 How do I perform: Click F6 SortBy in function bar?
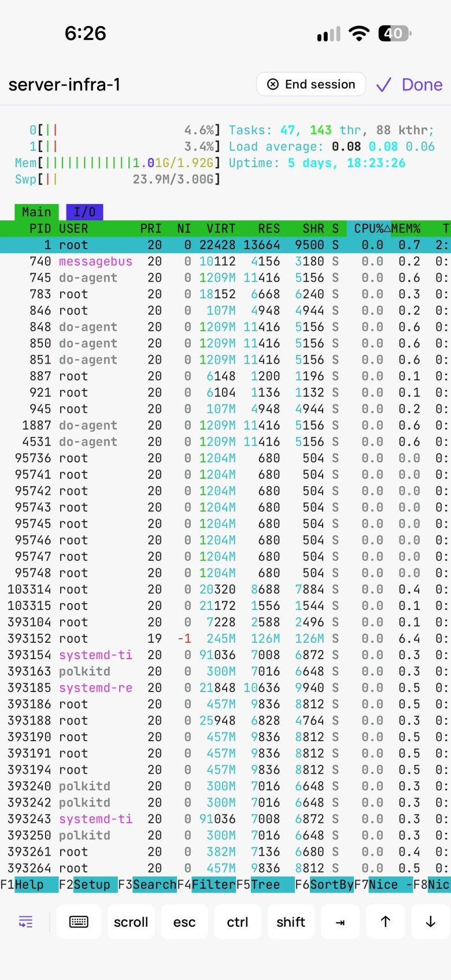click(324, 885)
